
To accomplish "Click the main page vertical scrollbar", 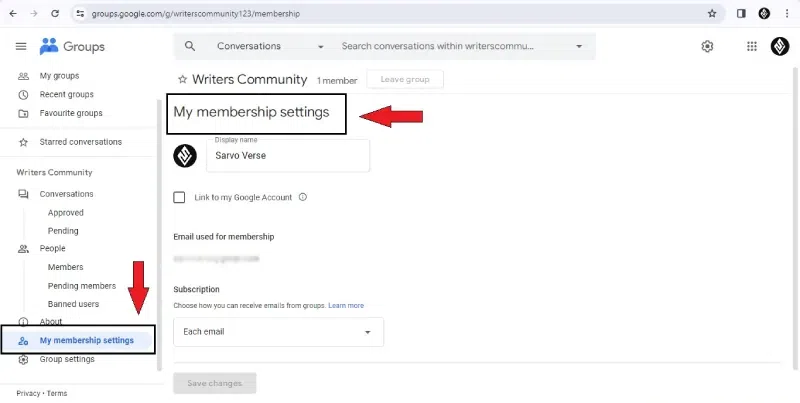I will [x=796, y=218].
